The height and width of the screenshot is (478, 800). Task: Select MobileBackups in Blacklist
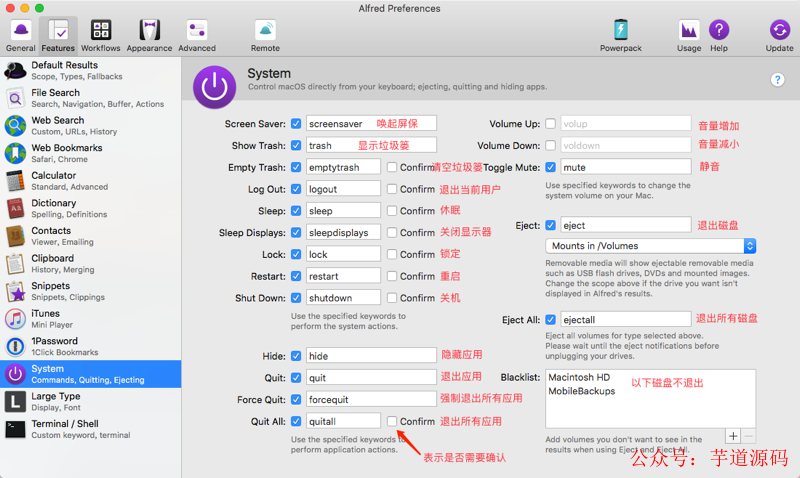pos(582,391)
